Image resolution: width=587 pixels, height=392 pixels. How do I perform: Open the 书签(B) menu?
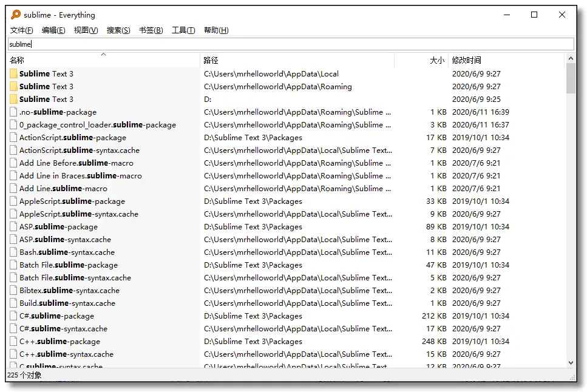tap(151, 30)
